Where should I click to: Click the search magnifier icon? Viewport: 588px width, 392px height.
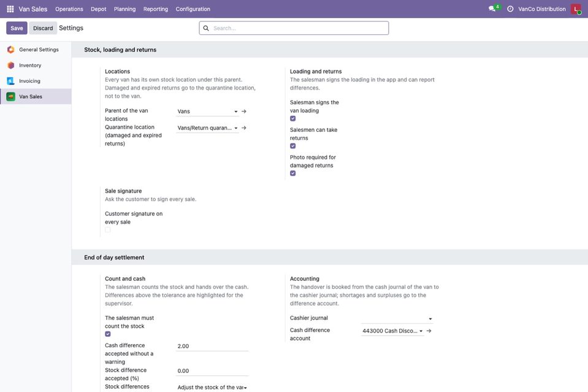[206, 28]
